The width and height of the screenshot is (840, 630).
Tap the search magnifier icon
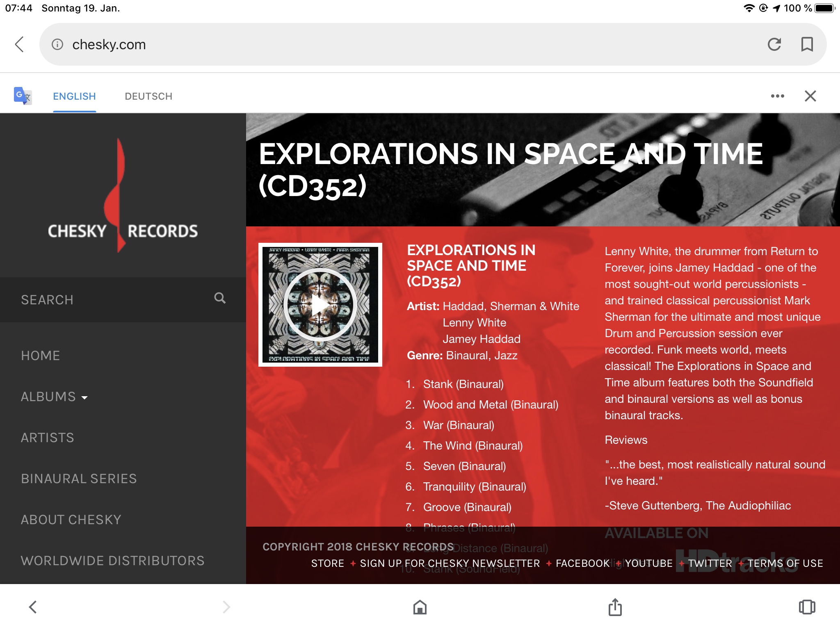click(220, 298)
